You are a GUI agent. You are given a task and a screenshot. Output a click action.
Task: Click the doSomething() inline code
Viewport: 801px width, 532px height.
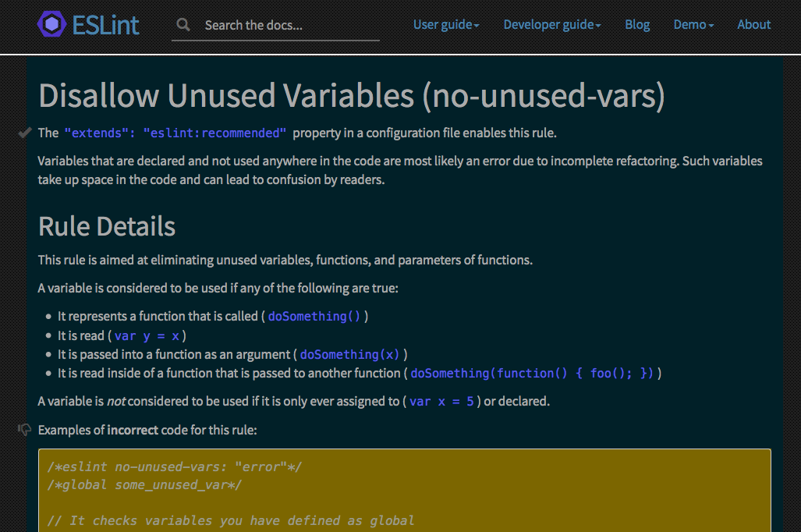[314, 317]
